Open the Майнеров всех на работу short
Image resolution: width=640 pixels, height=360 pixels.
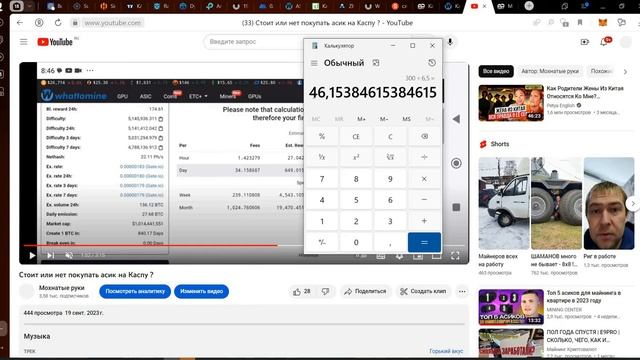coord(504,203)
